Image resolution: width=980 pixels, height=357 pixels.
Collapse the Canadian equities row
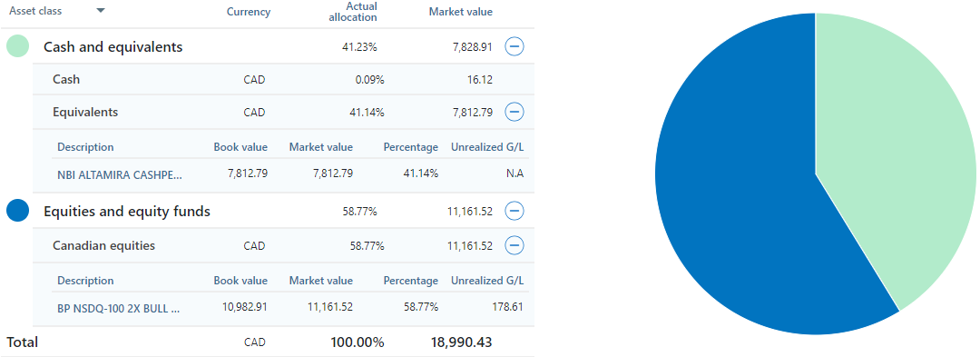[514, 245]
